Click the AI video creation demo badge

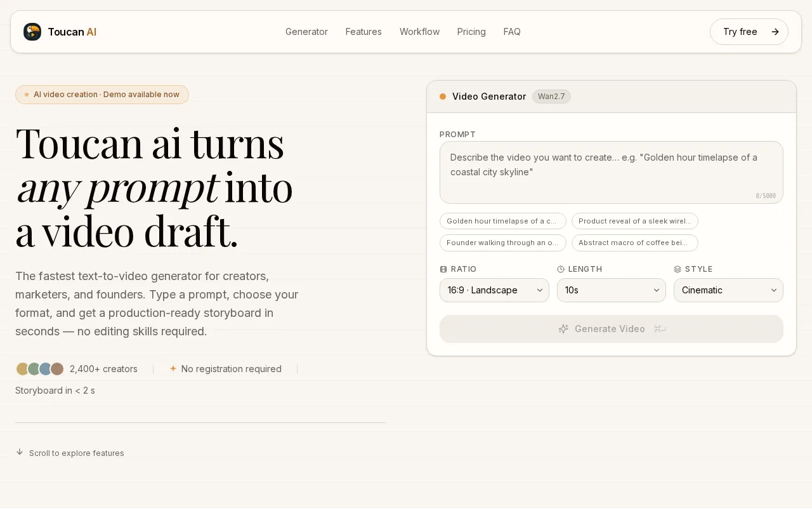click(x=102, y=95)
